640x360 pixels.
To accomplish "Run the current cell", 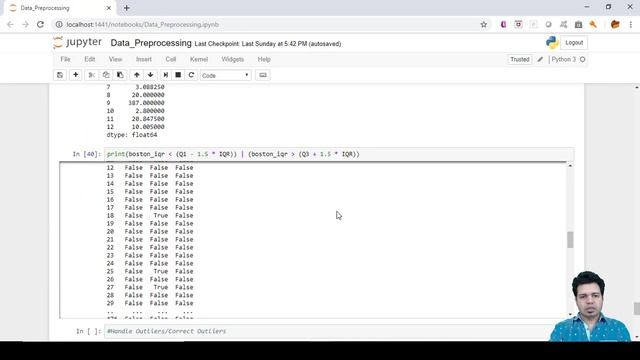I will point(165,75).
